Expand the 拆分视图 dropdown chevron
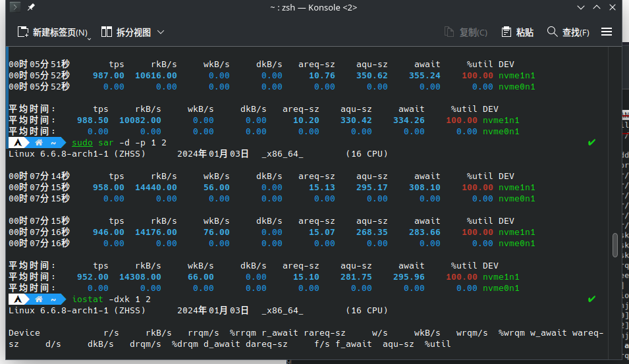This screenshot has height=364, width=629. (161, 32)
